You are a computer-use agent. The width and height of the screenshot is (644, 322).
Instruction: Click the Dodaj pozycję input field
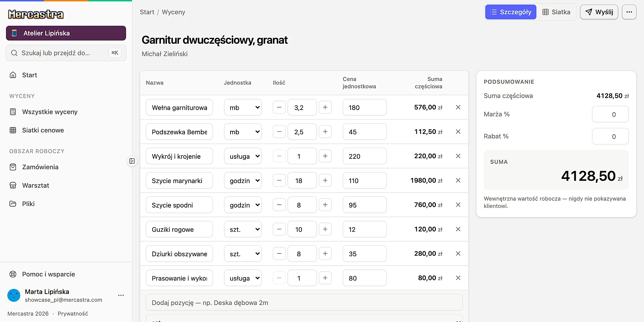304,303
